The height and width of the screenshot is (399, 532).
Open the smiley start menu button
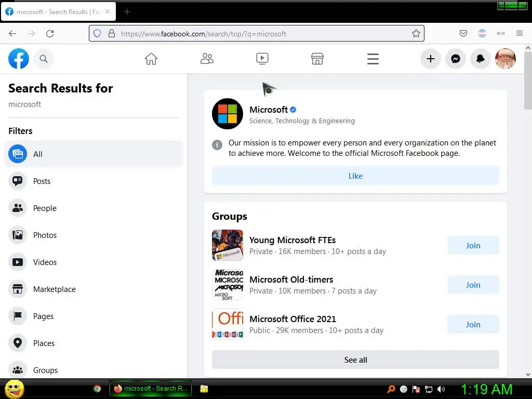click(14, 389)
